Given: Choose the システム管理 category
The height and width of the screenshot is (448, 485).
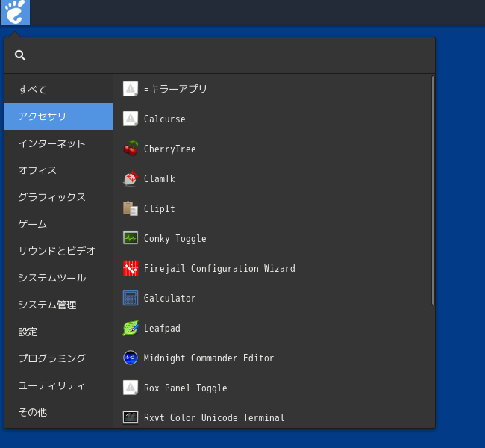Looking at the screenshot, I should tap(58, 305).
